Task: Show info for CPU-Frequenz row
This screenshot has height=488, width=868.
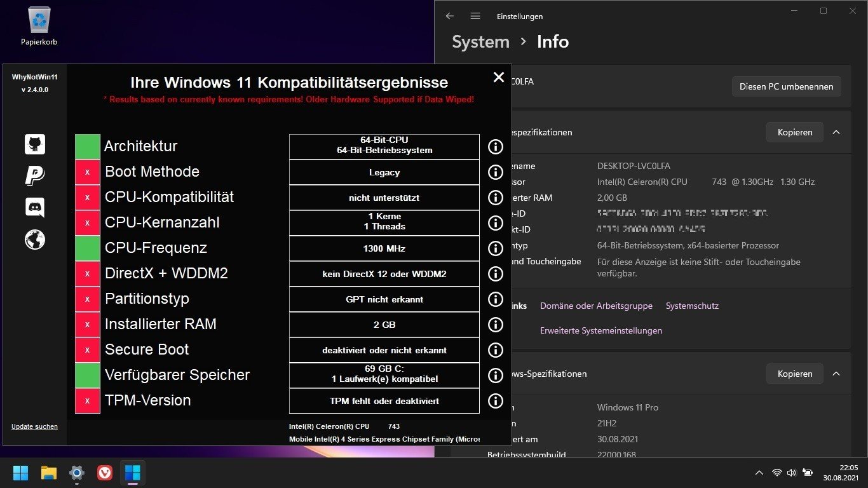Action: click(496, 248)
